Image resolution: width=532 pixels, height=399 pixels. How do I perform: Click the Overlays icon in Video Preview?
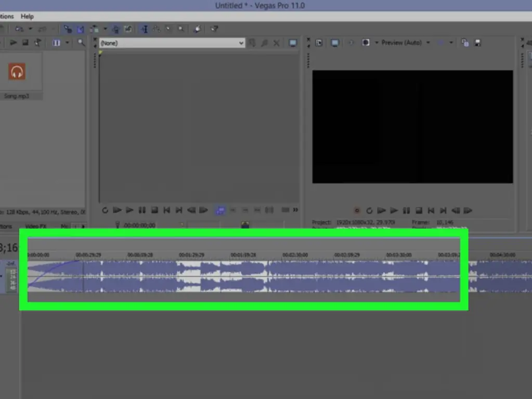440,43
